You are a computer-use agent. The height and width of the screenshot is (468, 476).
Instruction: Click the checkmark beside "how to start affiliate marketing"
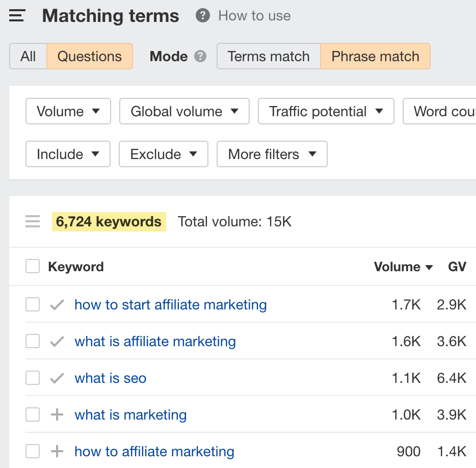click(x=56, y=304)
